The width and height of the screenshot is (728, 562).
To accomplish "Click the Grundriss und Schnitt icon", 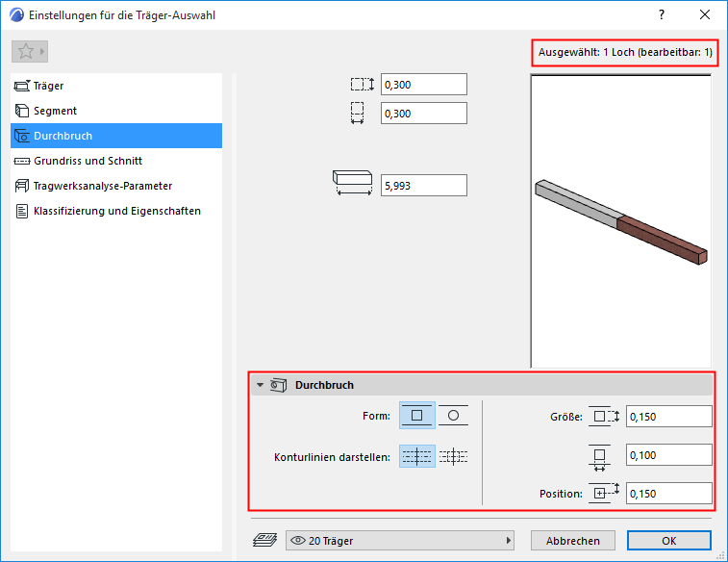I will tap(22, 161).
